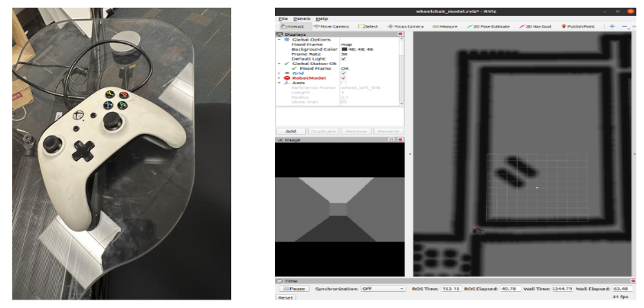
Task: Uncheck the RobotModel display checkbox
Action: 344,78
